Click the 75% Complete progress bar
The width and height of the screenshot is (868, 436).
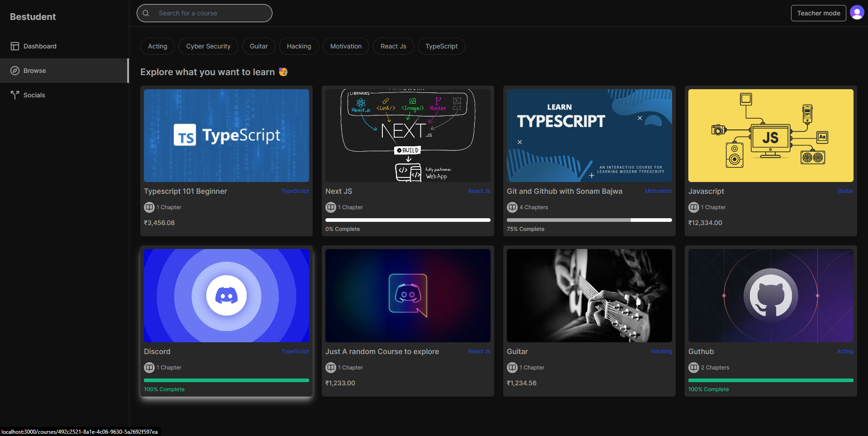(589, 220)
